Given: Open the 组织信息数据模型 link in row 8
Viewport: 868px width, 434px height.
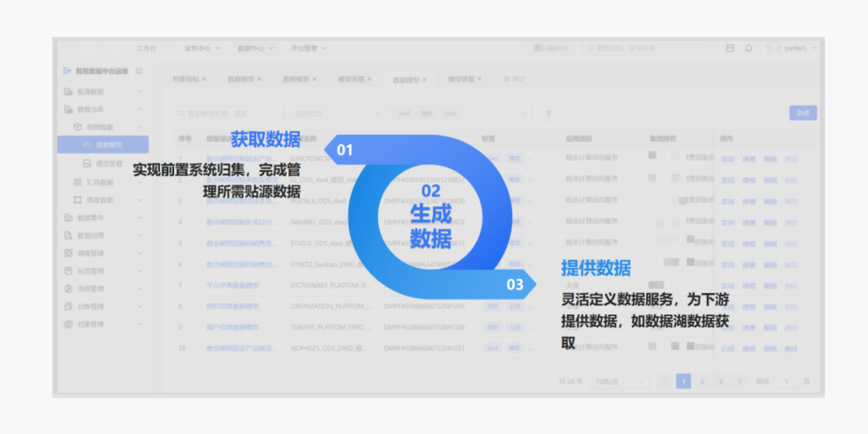Looking at the screenshot, I should 232,307.
